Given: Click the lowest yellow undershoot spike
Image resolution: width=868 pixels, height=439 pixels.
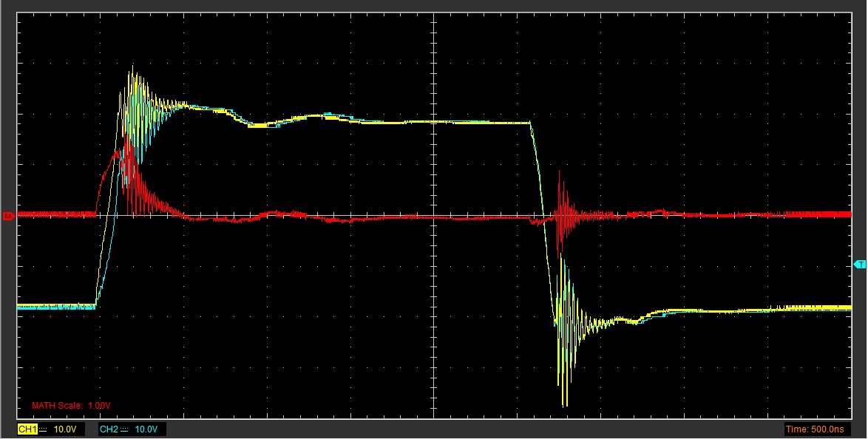Looking at the screenshot, I should click(565, 404).
